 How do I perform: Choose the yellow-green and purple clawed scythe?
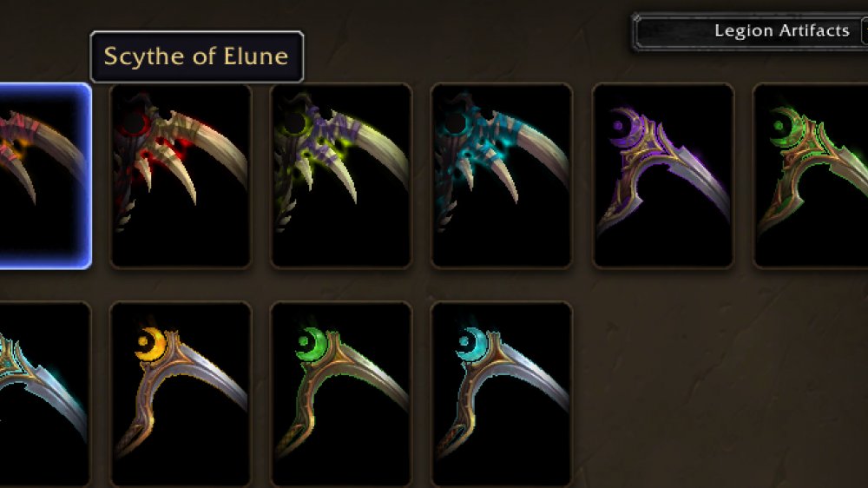point(341,176)
